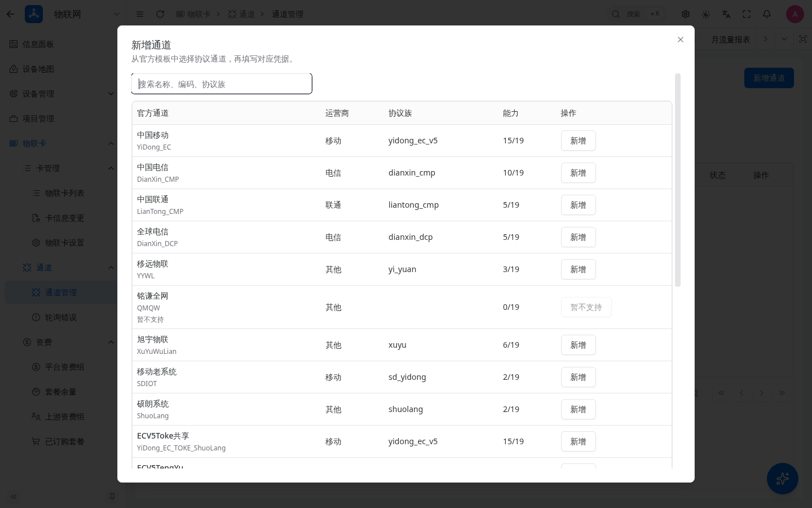This screenshot has width=812, height=508.
Task: Add the 硕朗系统 channel
Action: point(578,409)
